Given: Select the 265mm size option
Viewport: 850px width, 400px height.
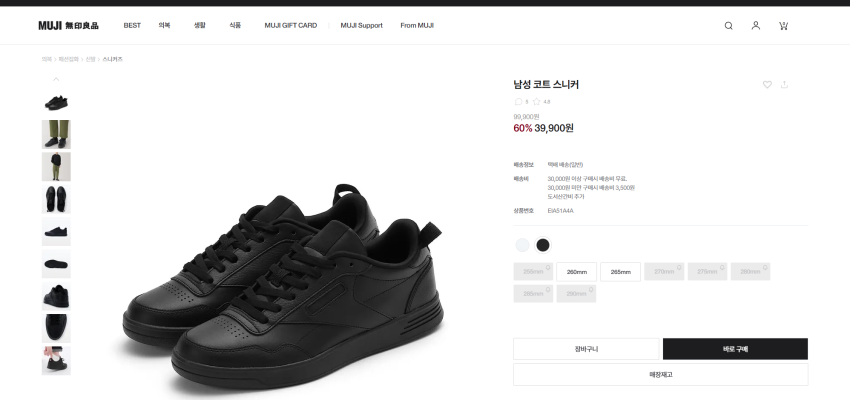Looking at the screenshot, I should [x=620, y=271].
